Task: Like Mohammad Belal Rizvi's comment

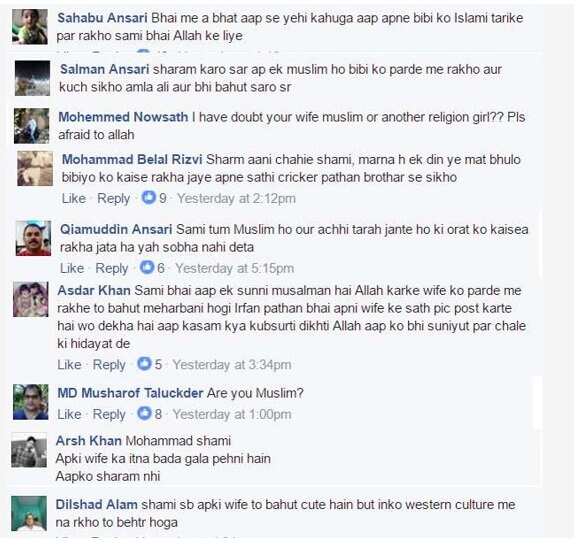Action: coord(73,198)
